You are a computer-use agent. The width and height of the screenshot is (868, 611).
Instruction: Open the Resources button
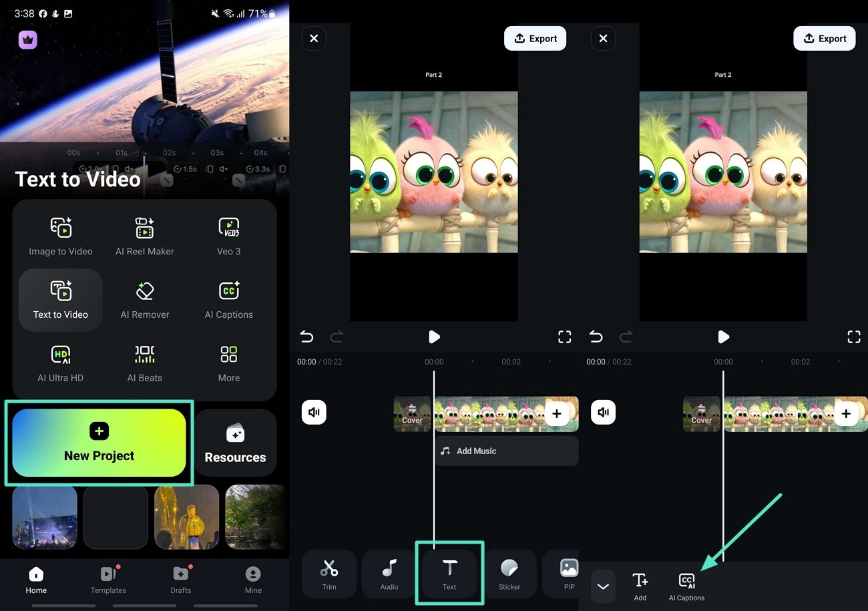235,443
